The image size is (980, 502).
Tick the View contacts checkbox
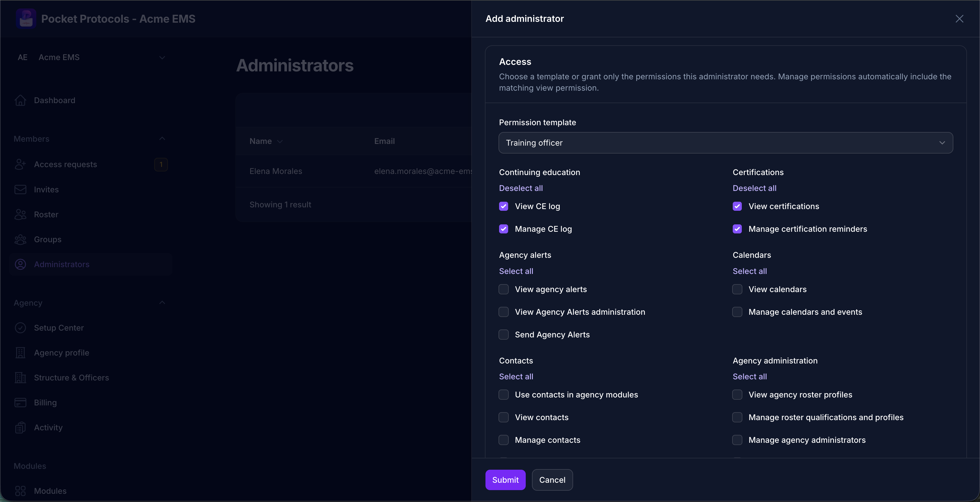click(503, 417)
